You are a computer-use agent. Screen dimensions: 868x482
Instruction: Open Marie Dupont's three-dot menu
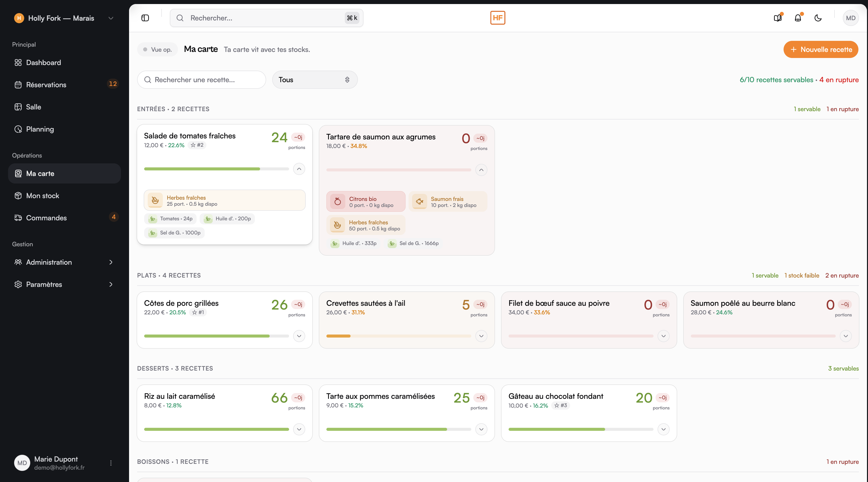tap(111, 463)
